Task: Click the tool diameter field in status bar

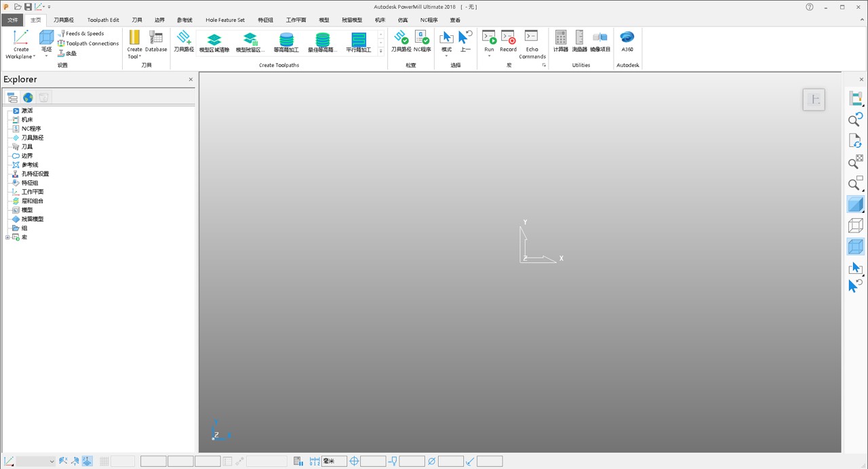Action: point(450,462)
